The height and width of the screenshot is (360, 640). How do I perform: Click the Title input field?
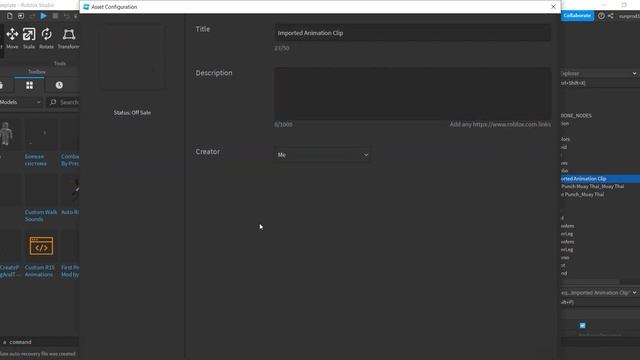[412, 33]
